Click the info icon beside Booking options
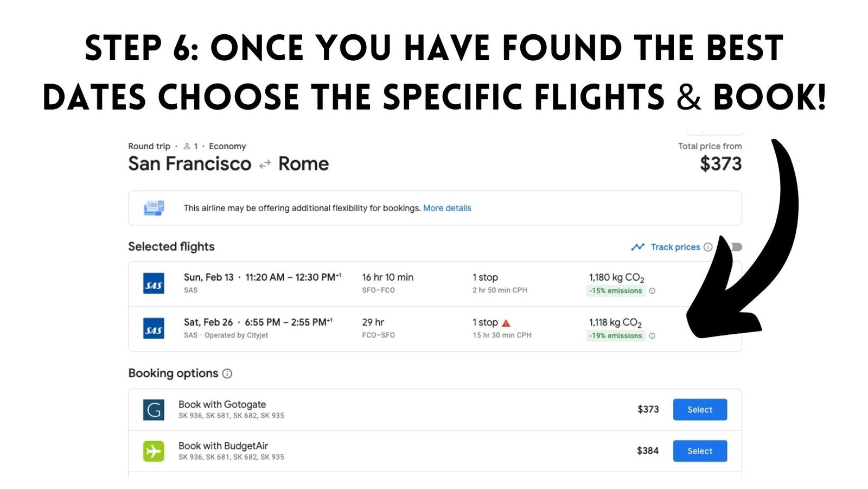 click(x=227, y=373)
